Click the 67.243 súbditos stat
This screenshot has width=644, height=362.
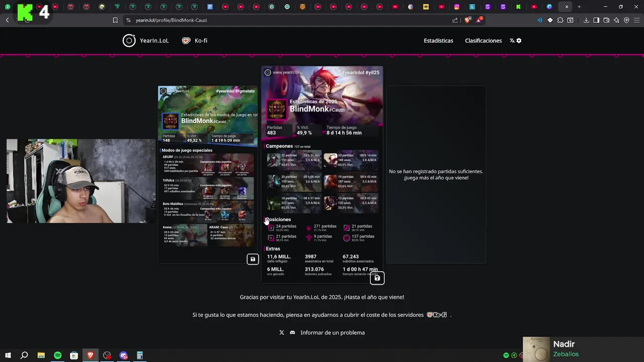click(358, 258)
